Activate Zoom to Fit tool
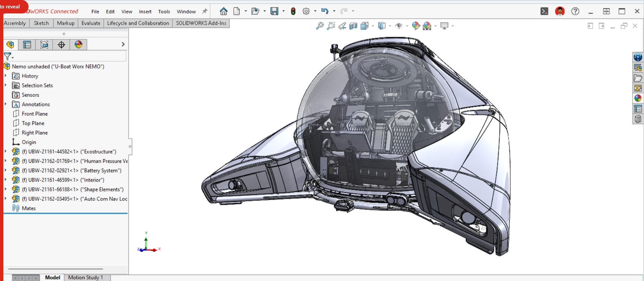This screenshot has height=281, width=644. [320, 26]
